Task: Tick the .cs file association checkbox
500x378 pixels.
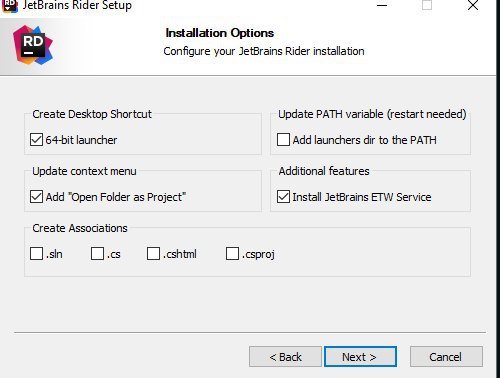Action: pyautogui.click(x=97, y=254)
